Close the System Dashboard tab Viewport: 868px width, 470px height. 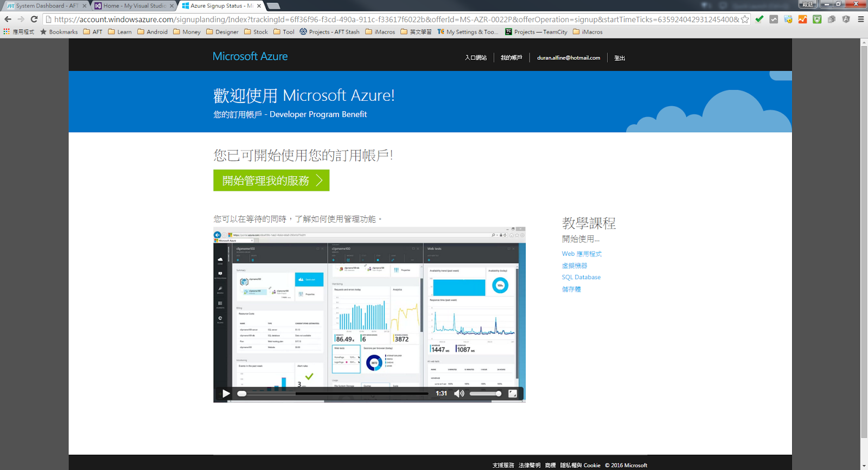(85, 6)
